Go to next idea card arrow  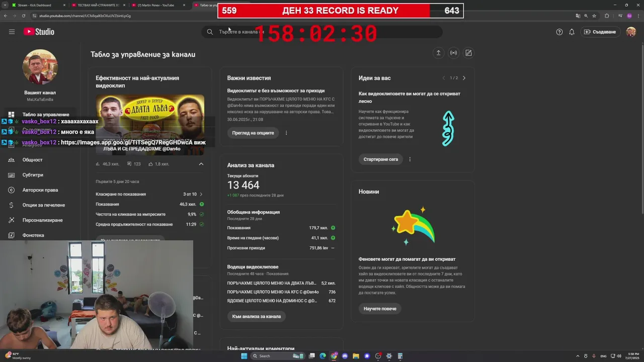(464, 78)
